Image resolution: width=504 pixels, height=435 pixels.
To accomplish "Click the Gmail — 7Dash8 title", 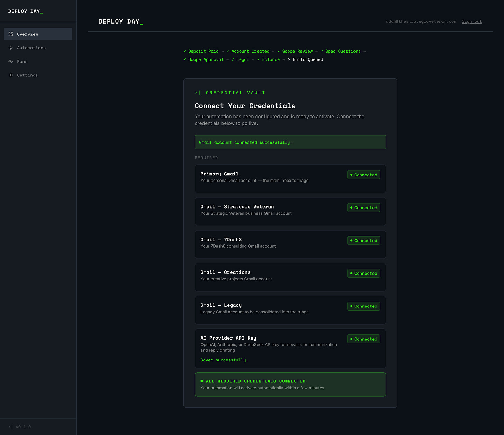I will (221, 240).
